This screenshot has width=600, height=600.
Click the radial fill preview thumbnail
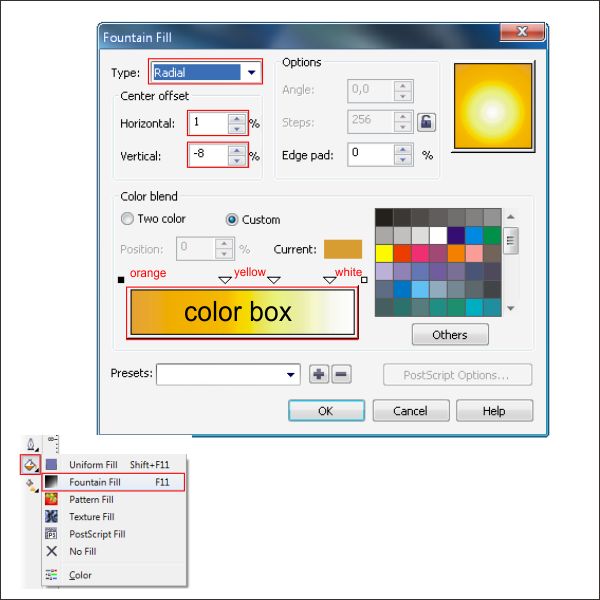pos(493,106)
